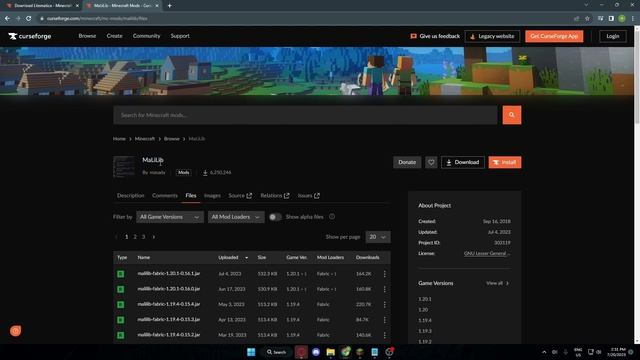Open Support in top navigation
640x360 pixels.
(180, 36)
